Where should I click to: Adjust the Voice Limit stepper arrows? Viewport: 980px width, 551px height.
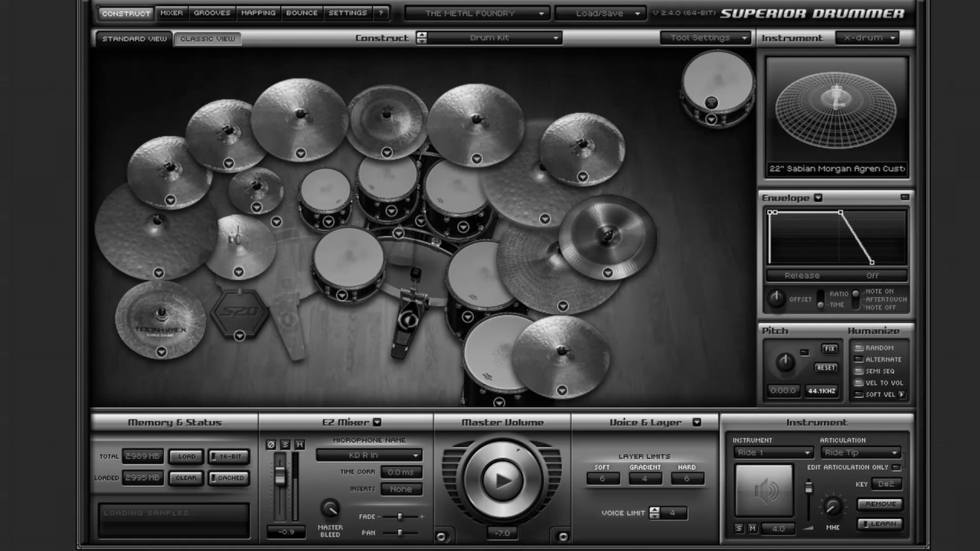point(654,513)
